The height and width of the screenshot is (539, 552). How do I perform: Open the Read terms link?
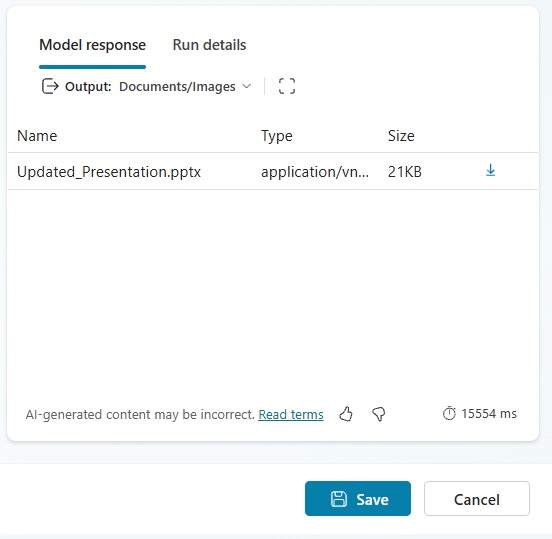(291, 414)
